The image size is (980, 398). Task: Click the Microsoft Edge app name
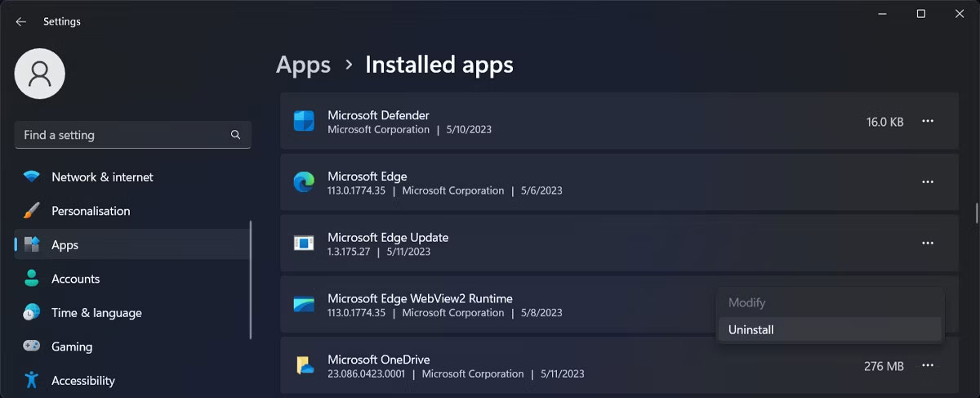pos(367,177)
